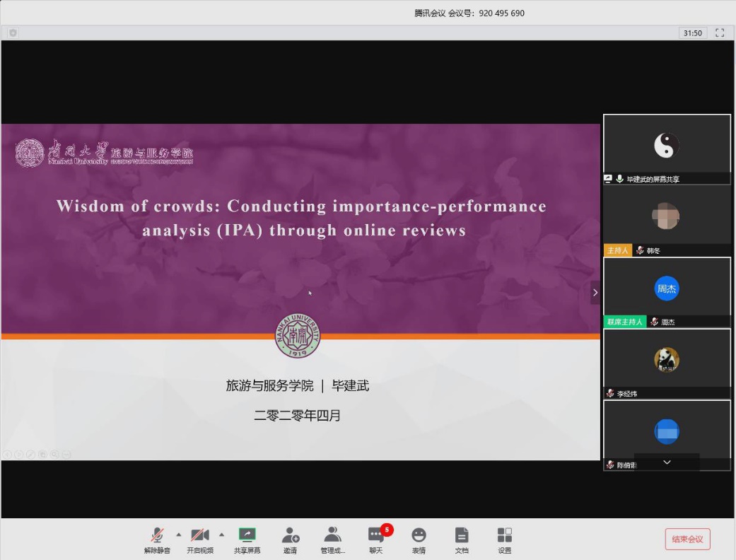The height and width of the screenshot is (560, 736).
Task: Open the Documents (文档) icon
Action: 461,539
